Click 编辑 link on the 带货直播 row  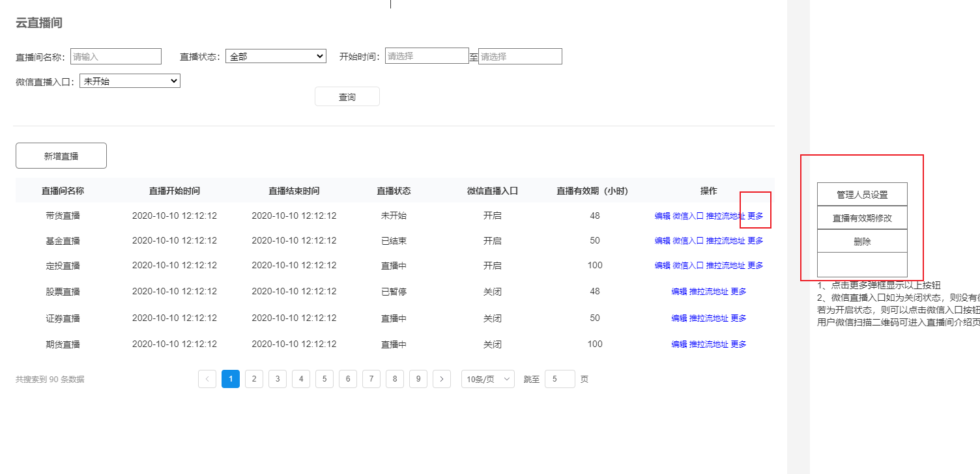(x=661, y=215)
